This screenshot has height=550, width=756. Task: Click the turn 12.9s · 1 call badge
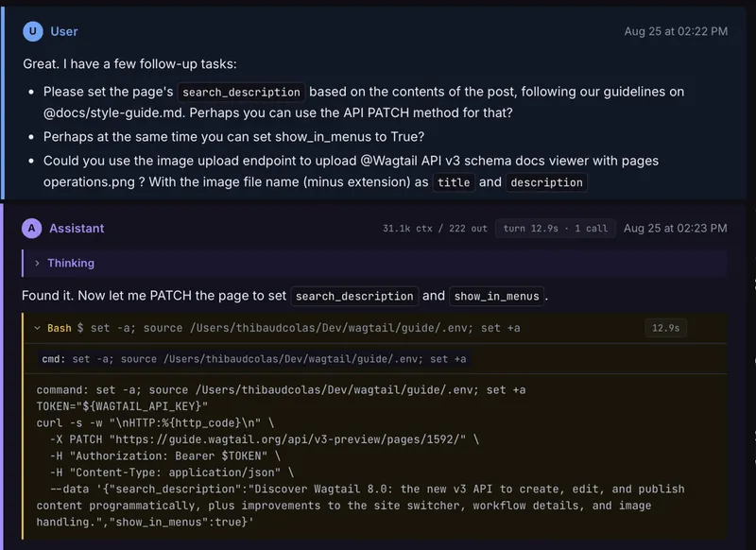click(x=556, y=229)
